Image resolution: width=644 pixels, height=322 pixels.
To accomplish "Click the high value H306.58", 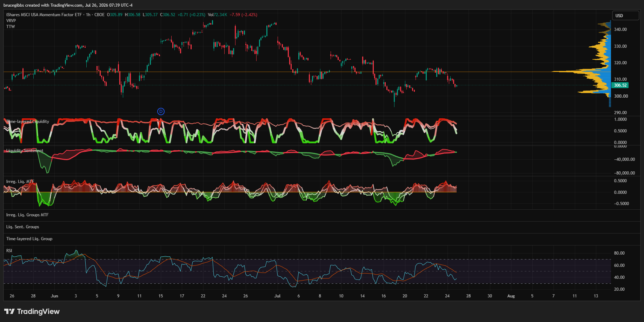I will tap(133, 15).
